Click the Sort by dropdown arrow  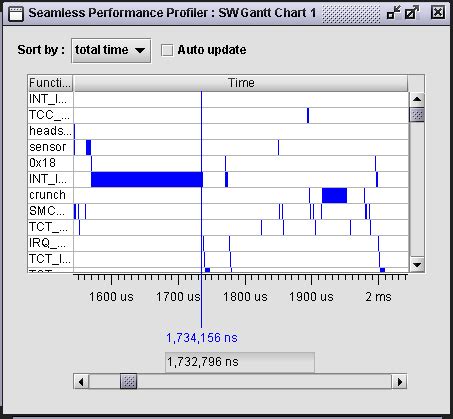click(140, 51)
